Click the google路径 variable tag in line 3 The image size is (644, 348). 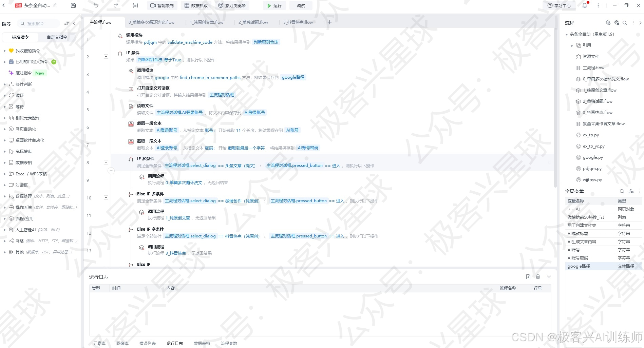click(293, 77)
